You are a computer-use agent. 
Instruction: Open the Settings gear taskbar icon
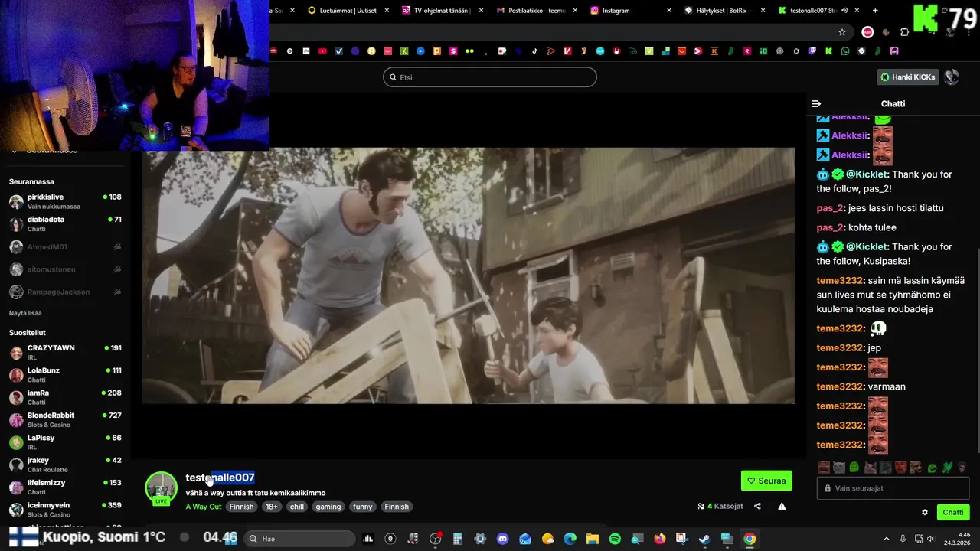click(480, 539)
